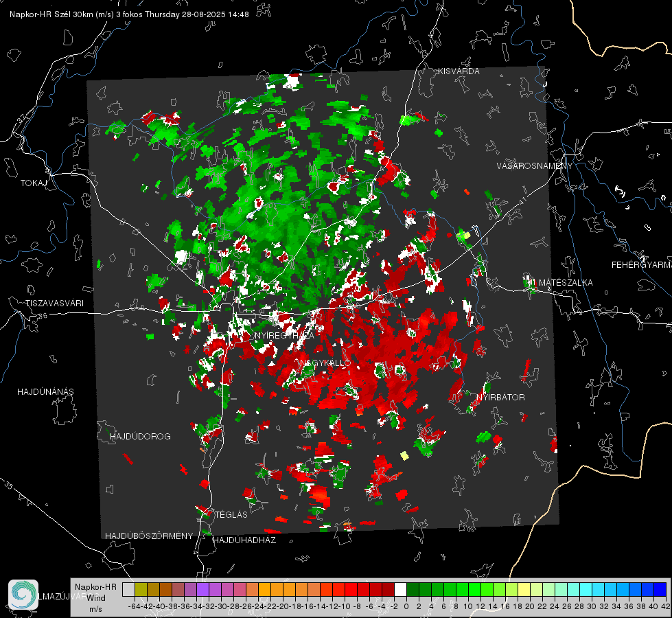672x618 pixels.
Task: Click the -24 value on the legend scale
Action: pos(258,606)
